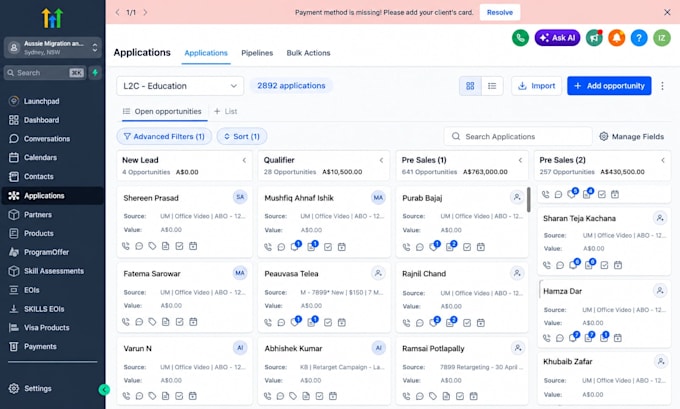680x409 pixels.
Task: Open the Ask AI assistant
Action: [557, 38]
